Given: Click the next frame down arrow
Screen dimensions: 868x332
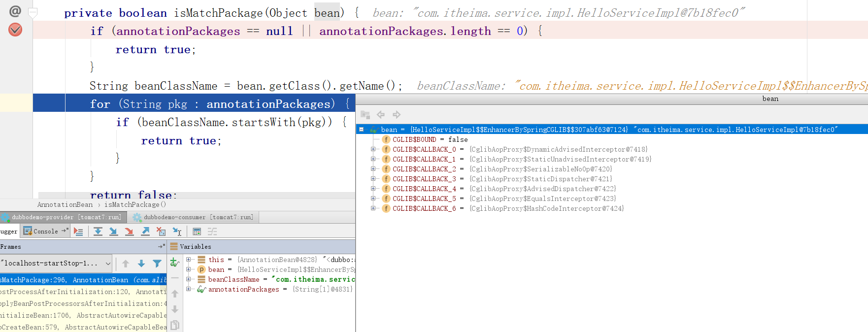Looking at the screenshot, I should tap(141, 264).
